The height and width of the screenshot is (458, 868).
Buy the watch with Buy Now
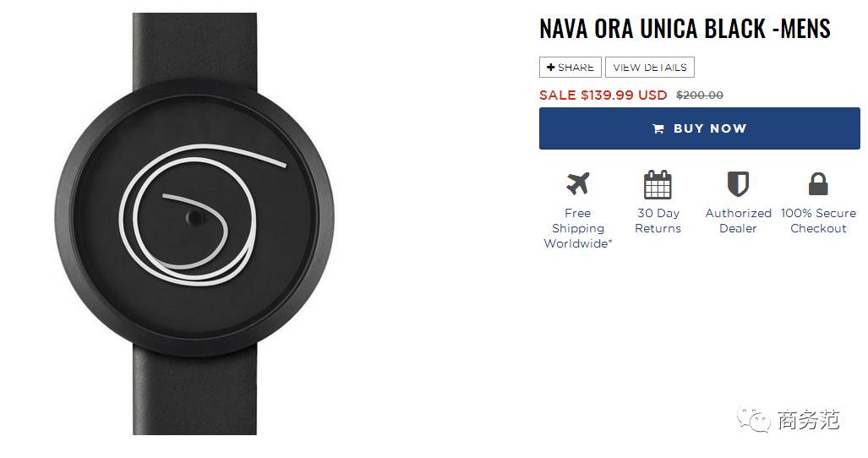(x=700, y=128)
